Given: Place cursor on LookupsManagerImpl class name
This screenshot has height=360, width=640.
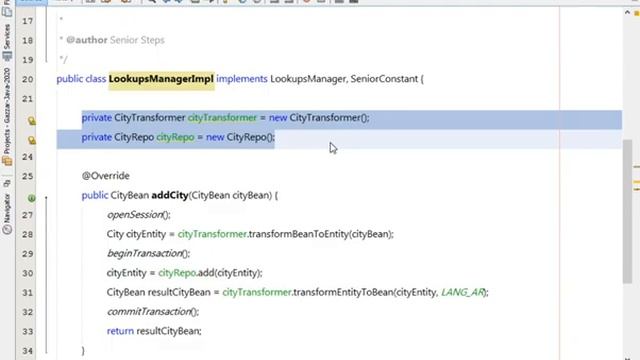Looking at the screenshot, I should pyautogui.click(x=161, y=79).
